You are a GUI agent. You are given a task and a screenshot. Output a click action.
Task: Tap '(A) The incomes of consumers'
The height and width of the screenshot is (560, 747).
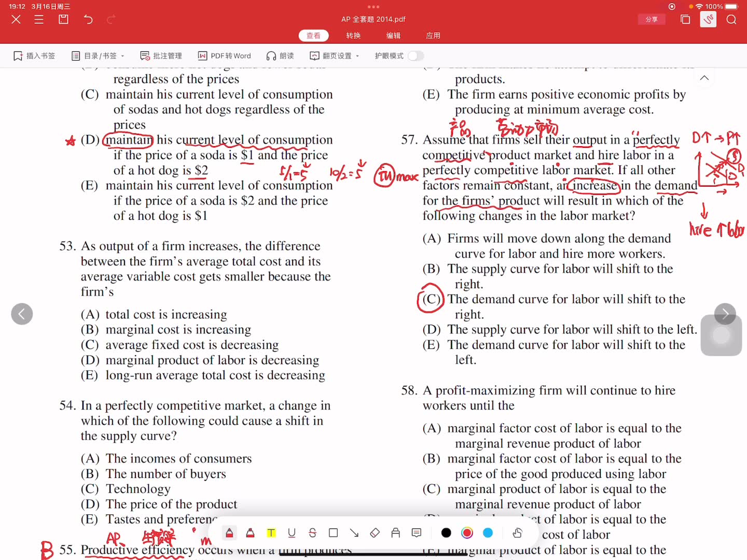pos(166,458)
